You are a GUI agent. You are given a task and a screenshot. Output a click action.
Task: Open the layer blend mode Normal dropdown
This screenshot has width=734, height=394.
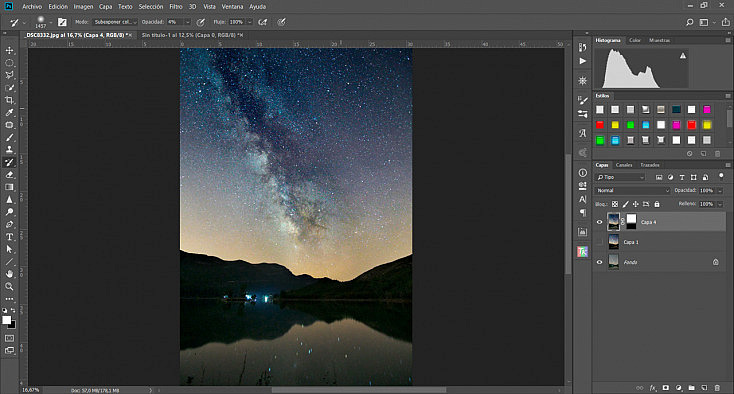tap(632, 190)
